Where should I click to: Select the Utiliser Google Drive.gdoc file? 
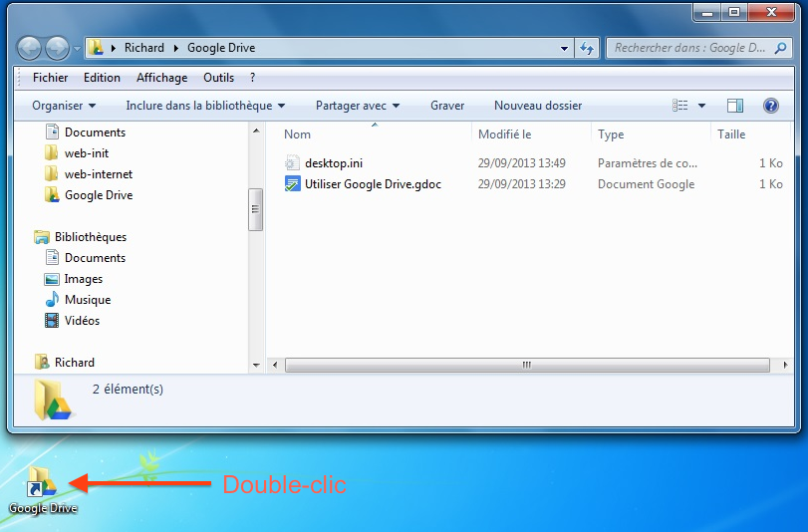coord(373,184)
